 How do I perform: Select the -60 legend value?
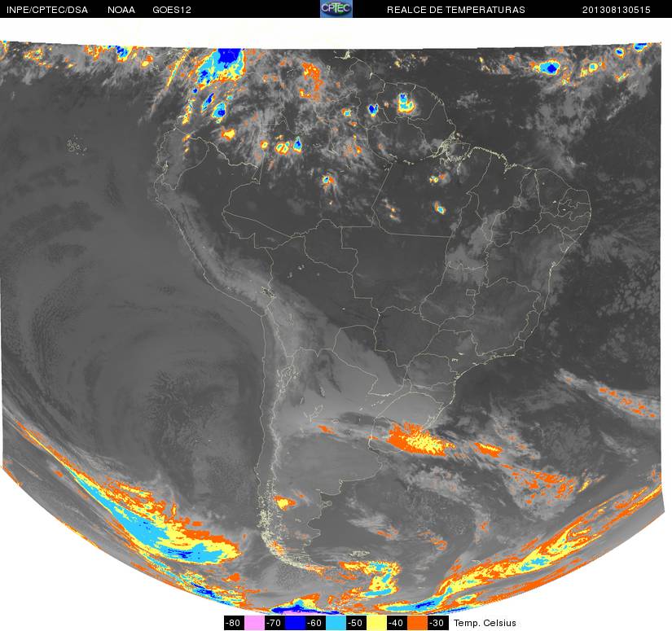tap(315, 623)
